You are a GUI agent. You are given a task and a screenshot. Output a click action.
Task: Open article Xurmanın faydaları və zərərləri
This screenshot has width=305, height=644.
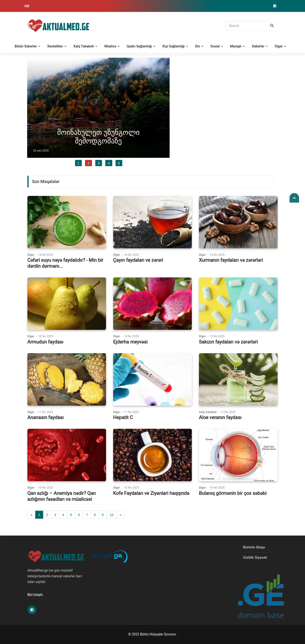231,260
